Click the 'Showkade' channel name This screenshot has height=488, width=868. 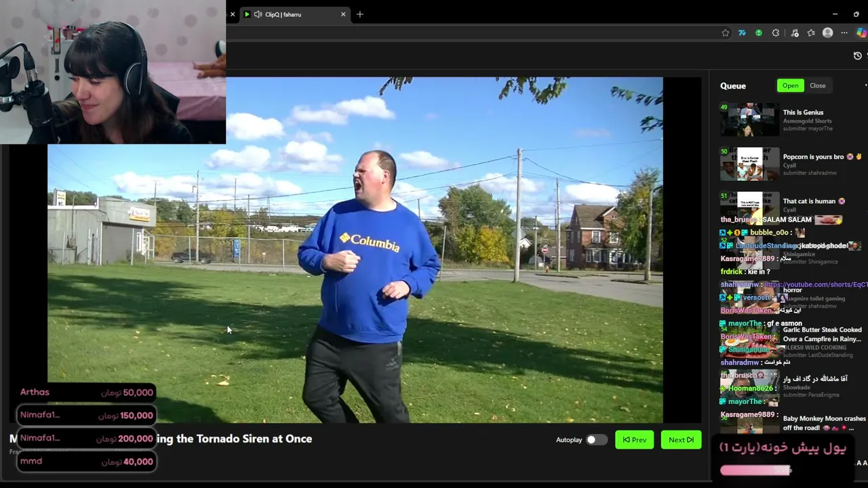click(796, 387)
